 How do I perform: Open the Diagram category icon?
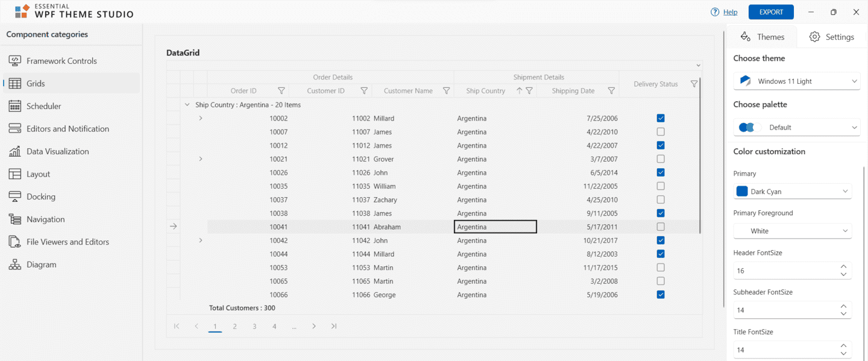pos(15,265)
